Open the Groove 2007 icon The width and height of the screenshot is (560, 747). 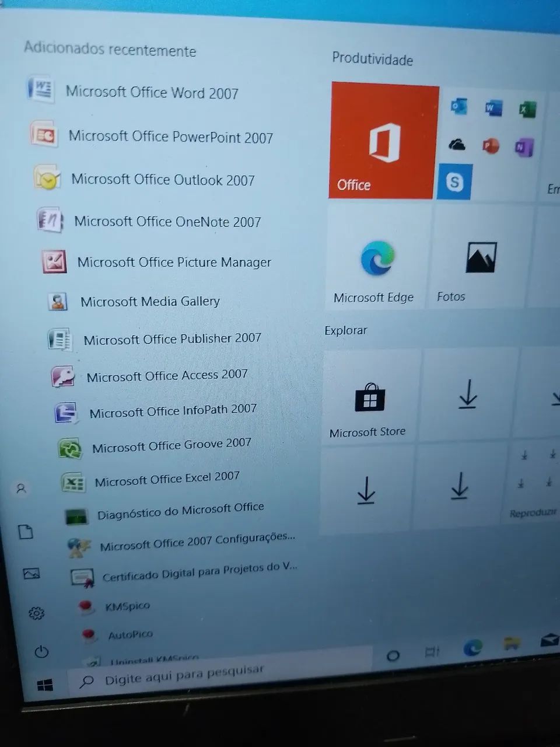(70, 448)
